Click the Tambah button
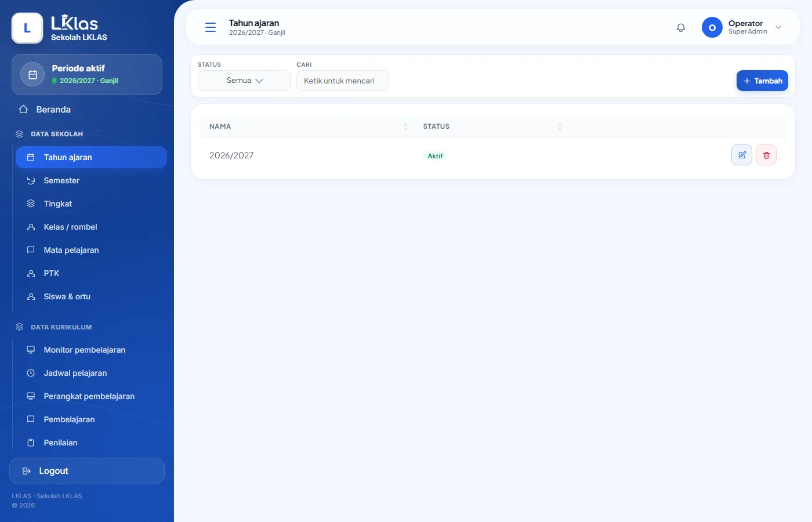 click(x=762, y=81)
